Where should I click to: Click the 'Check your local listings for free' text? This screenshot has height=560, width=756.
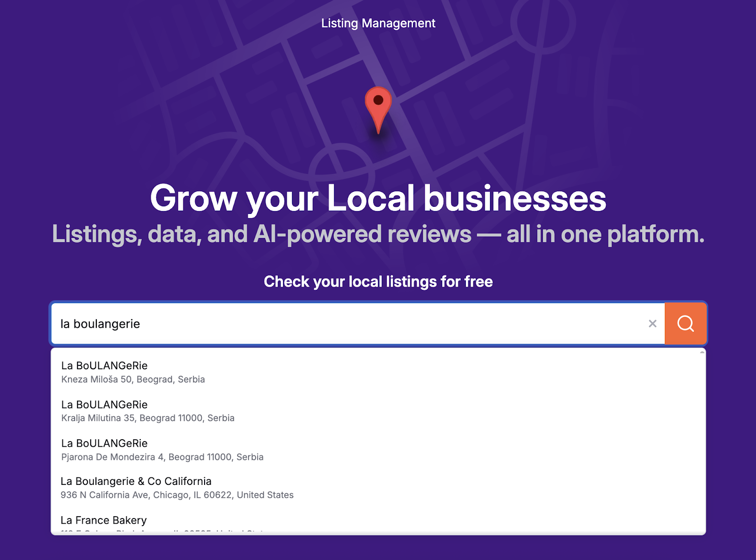tap(378, 281)
